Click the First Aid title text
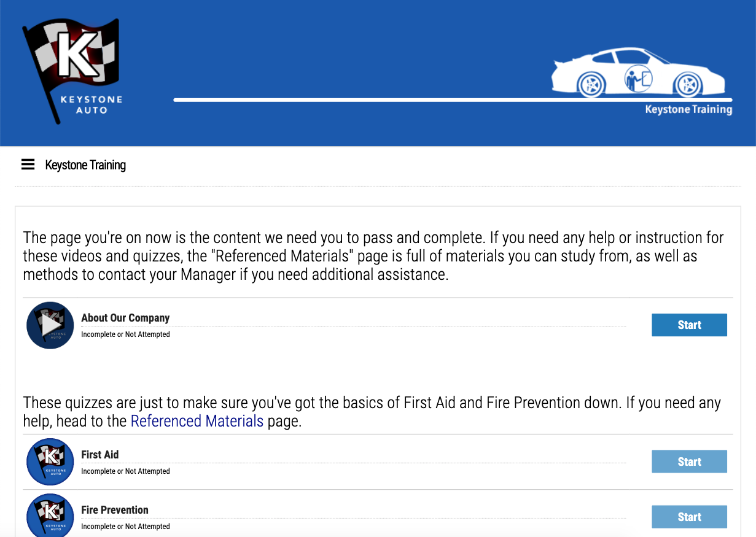 pyautogui.click(x=99, y=455)
